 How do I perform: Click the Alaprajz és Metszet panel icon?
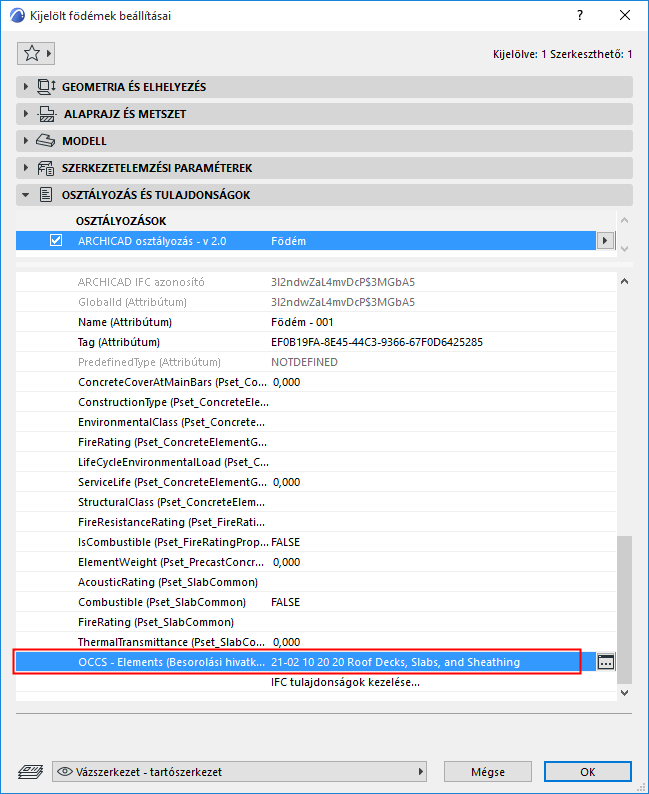[x=47, y=114]
